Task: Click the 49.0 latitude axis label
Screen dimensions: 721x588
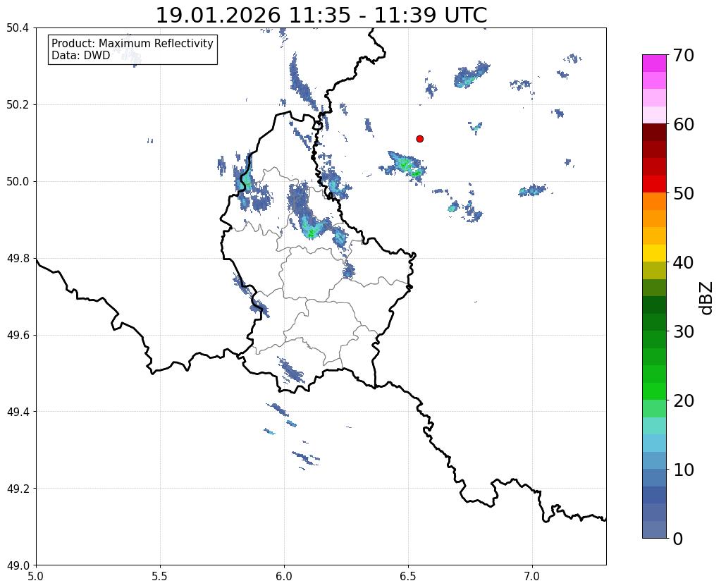Action: click(18, 565)
